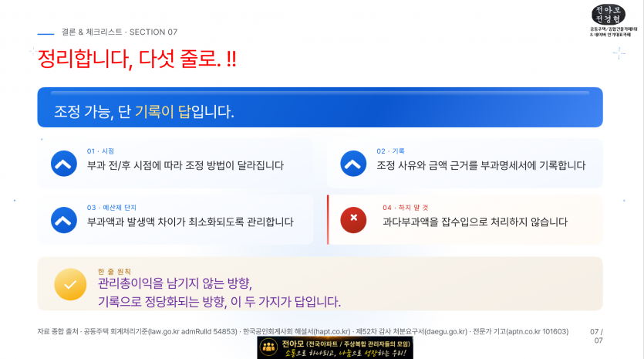Click the caption text under the 전아모 logo
The height and width of the screenshot is (359, 644).
click(x=613, y=32)
